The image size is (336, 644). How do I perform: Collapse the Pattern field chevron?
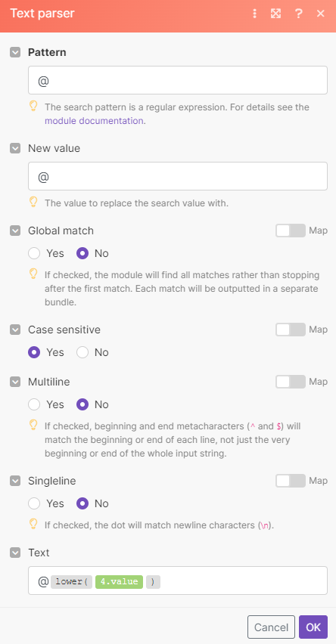pyautogui.click(x=15, y=53)
